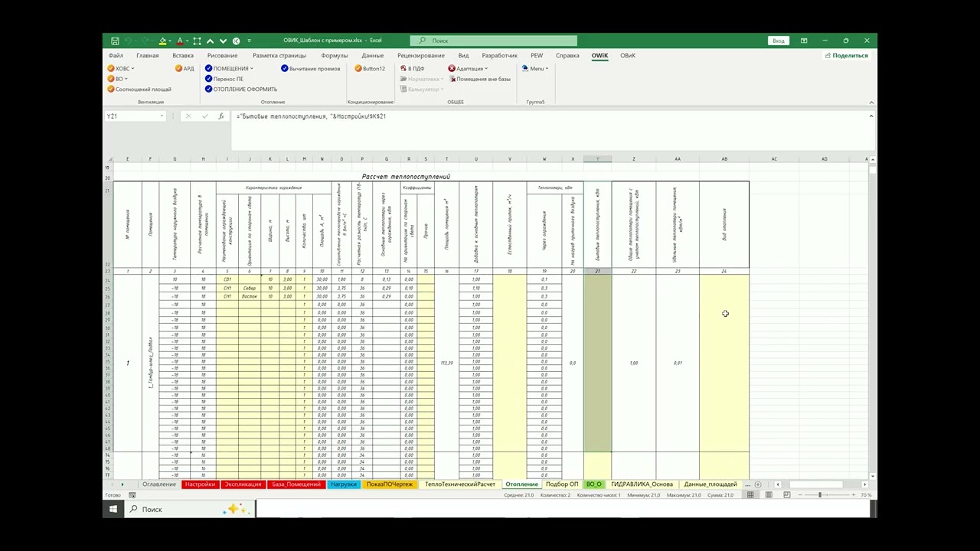
Task: Open the Разработчик ribbon tab
Action: coord(500,55)
